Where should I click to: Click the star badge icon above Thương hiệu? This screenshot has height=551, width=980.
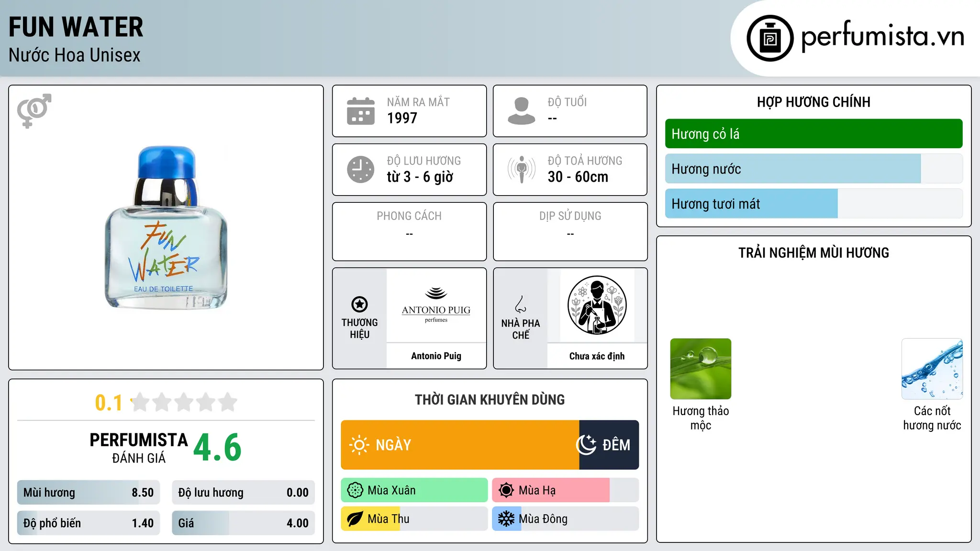tap(359, 304)
